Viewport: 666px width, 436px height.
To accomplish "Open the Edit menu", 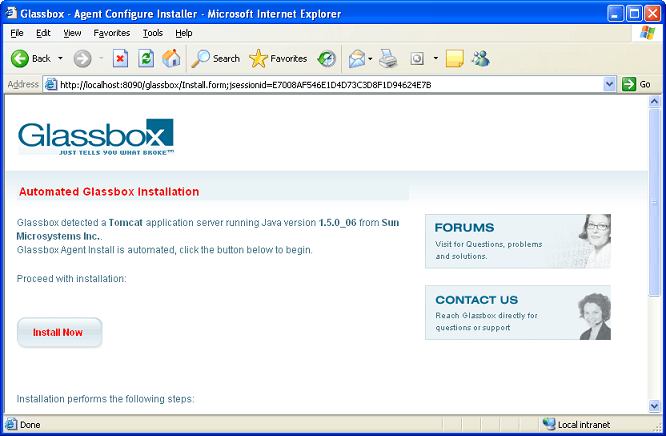I will pos(43,33).
